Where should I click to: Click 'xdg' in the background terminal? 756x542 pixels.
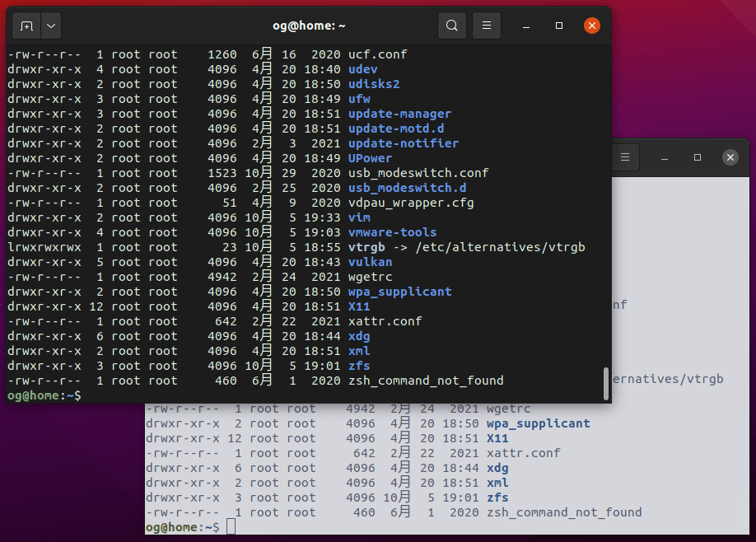pos(497,468)
